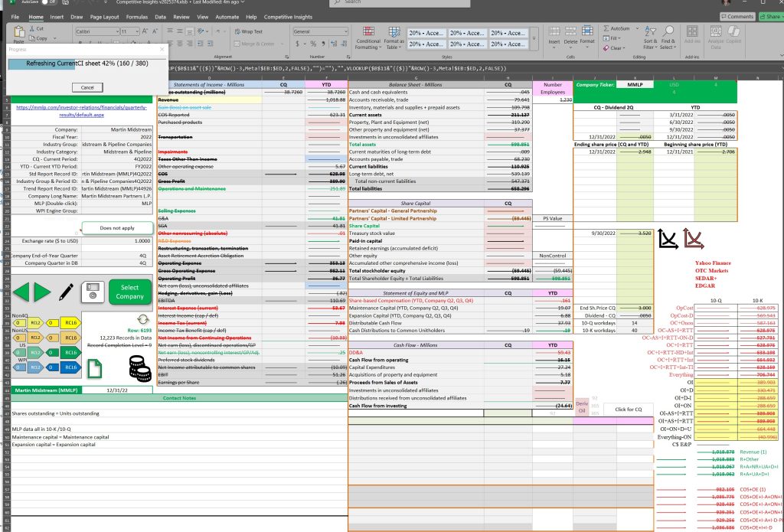Viewport: 784px width, 532px height.
Task: Click the Yahoo Finance link text
Action: tap(713, 263)
